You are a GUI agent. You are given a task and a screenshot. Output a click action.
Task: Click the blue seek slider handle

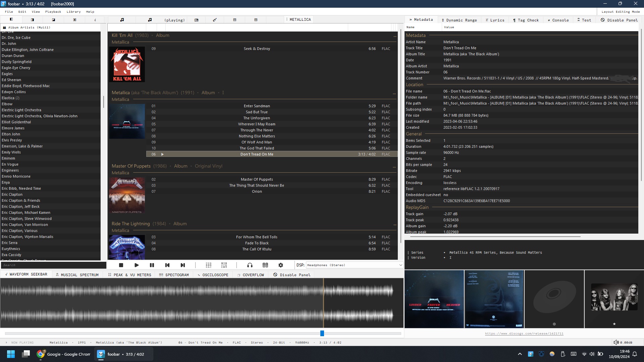pos(322,333)
